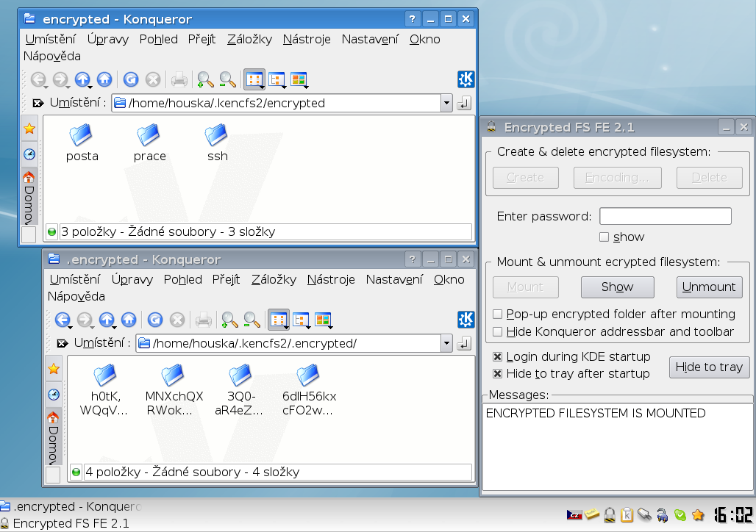Open the 'ssh' folder icon
Screen dimensions: 756x532
[217, 136]
